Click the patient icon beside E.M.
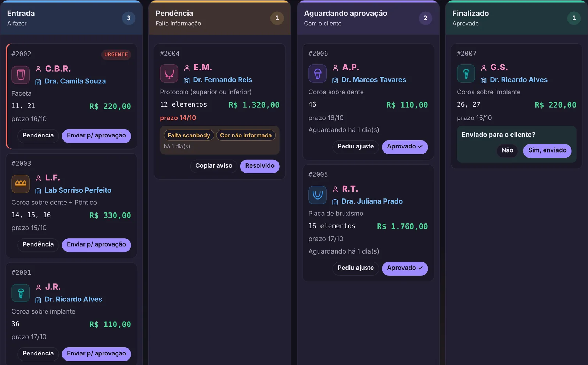The image size is (588, 365). tap(187, 68)
